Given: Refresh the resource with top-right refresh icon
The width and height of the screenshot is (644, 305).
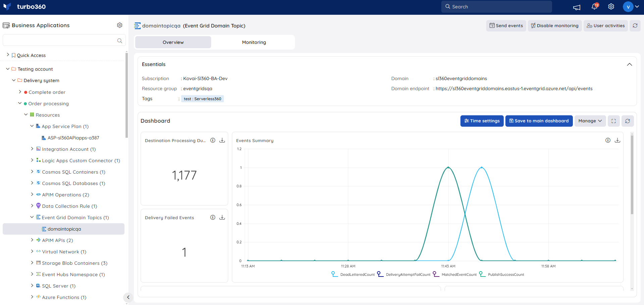Looking at the screenshot, I should [635, 25].
